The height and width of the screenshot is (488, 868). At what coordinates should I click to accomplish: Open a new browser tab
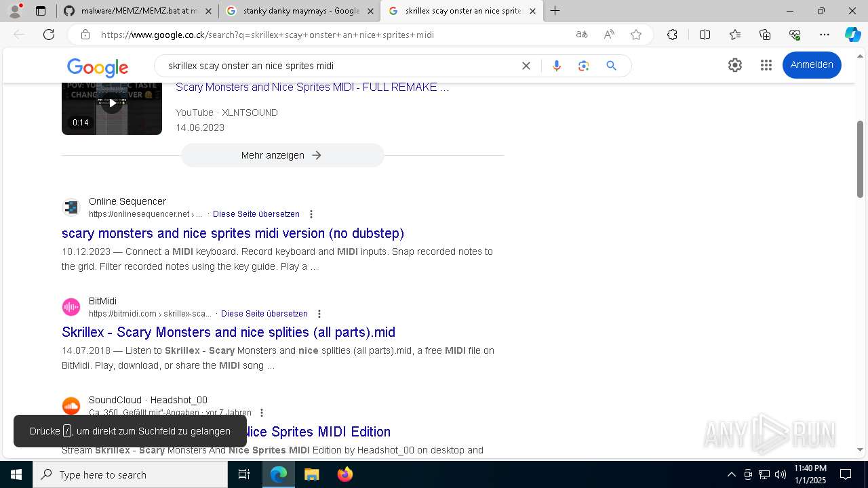(555, 11)
